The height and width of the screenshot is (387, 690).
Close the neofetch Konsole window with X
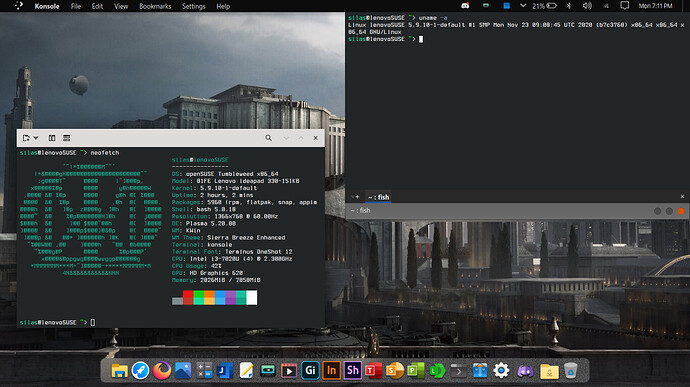click(x=316, y=138)
